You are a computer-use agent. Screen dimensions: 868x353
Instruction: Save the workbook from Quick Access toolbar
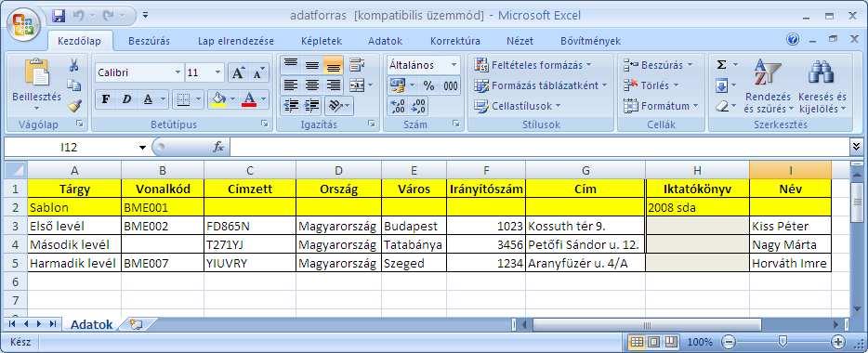pyautogui.click(x=59, y=16)
